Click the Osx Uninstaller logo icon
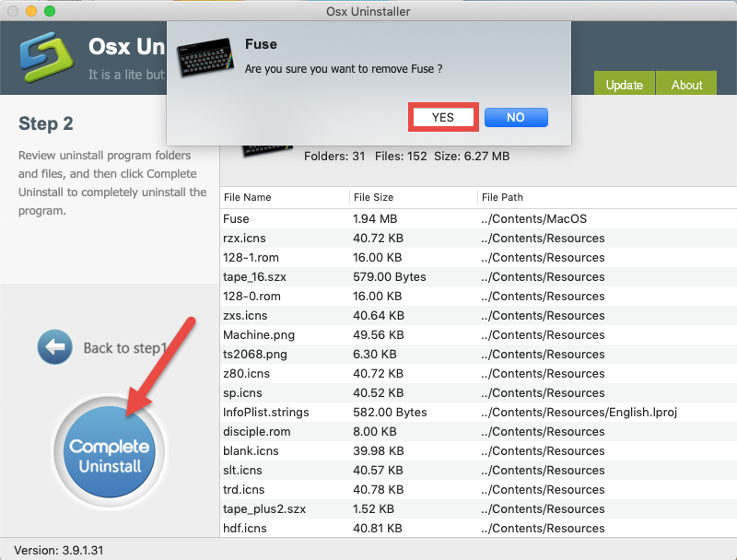 point(44,57)
